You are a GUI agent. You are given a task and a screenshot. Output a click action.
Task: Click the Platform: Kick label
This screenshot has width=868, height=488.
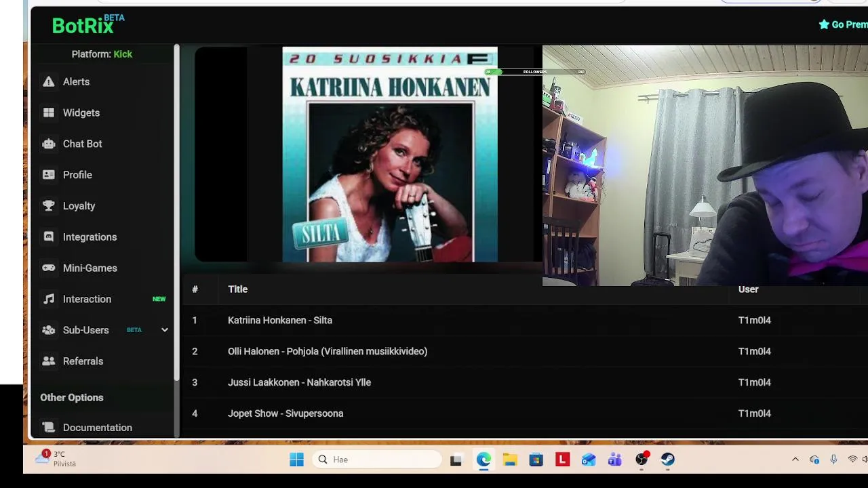[x=102, y=54]
